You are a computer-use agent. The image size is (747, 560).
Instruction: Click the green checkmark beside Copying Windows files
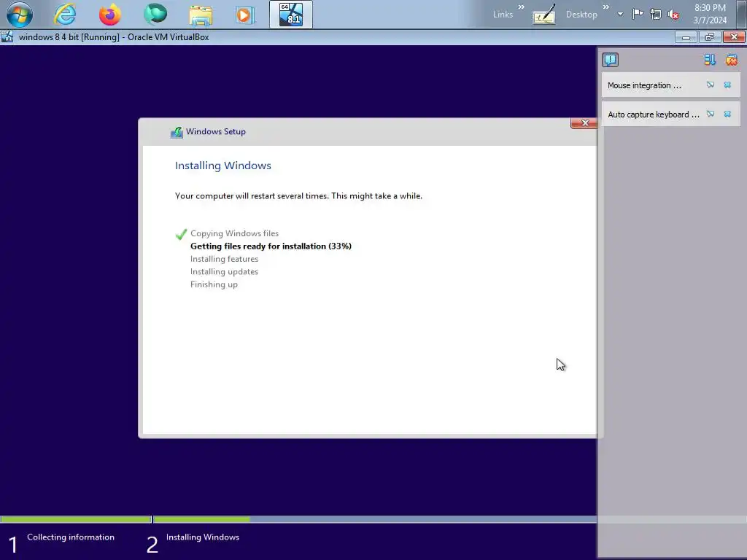tap(181, 234)
